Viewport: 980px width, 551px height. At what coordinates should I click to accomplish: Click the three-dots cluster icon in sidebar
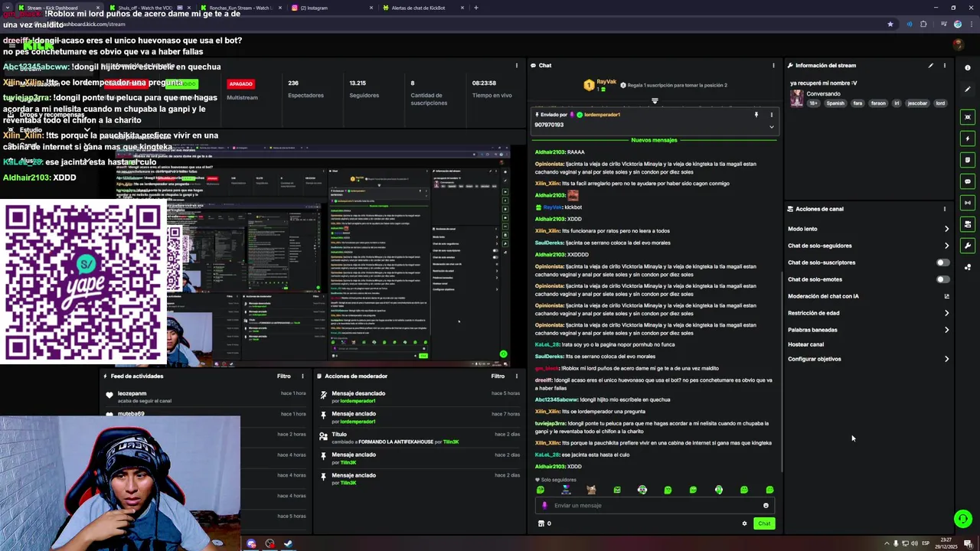click(968, 267)
